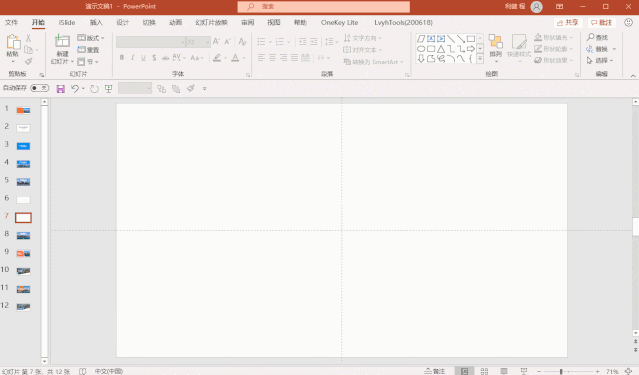Toggle Normal view button in status bar
Screen dimensions: 639x375
tap(465, 371)
